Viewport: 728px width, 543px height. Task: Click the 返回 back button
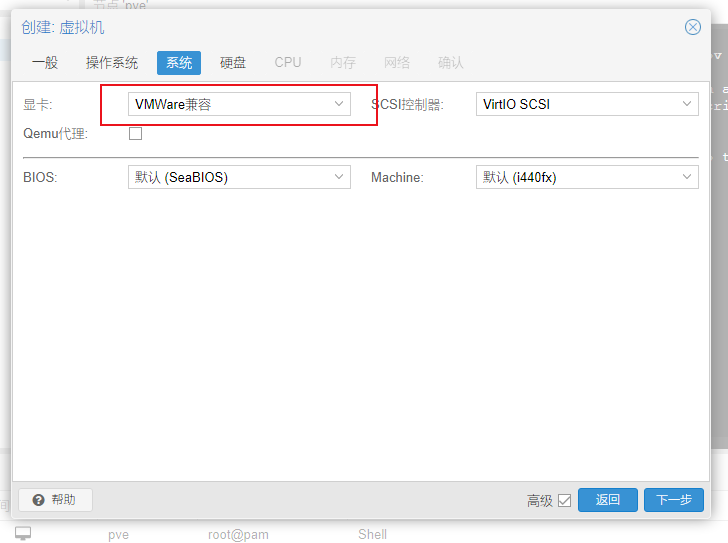click(x=608, y=500)
